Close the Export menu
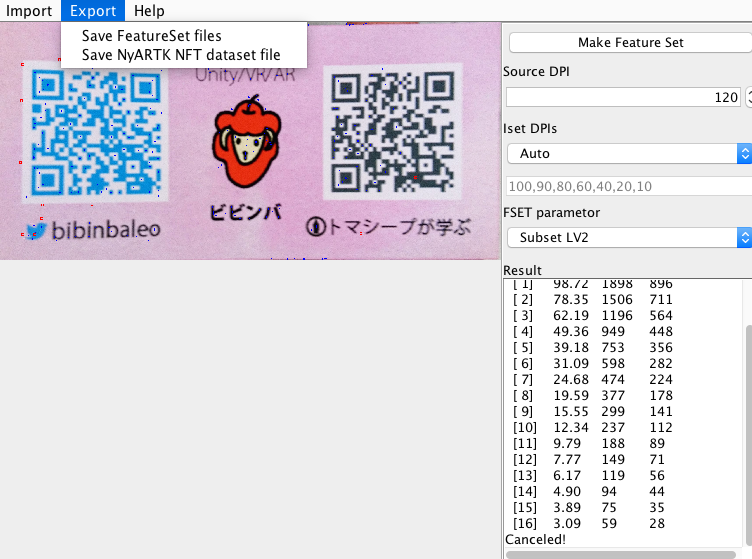The height and width of the screenshot is (559, 752). (x=93, y=11)
